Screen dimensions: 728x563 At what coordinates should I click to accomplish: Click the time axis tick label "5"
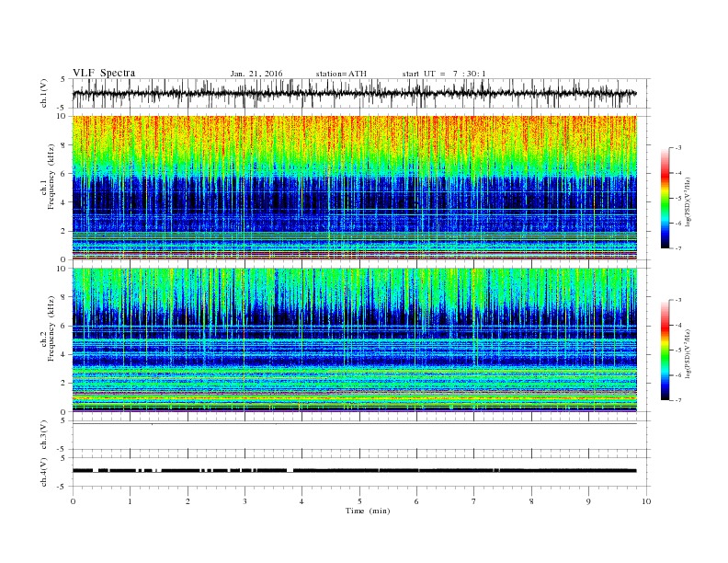point(359,501)
